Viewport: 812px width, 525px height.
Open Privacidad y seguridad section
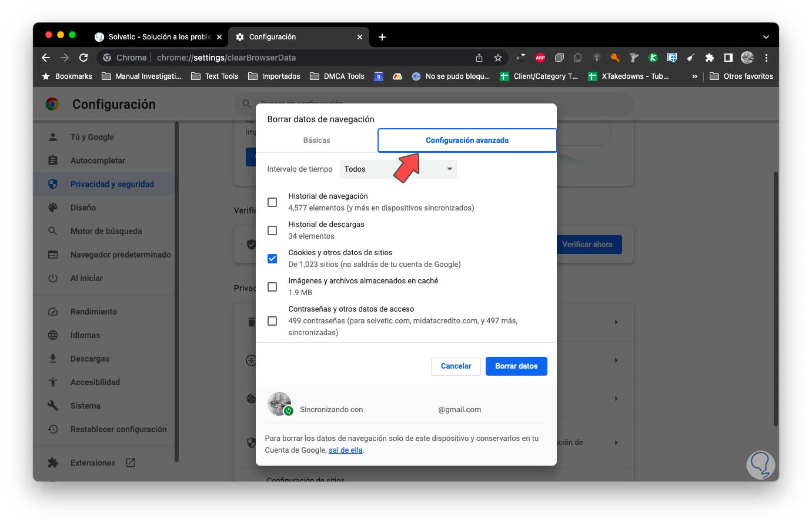coord(105,184)
